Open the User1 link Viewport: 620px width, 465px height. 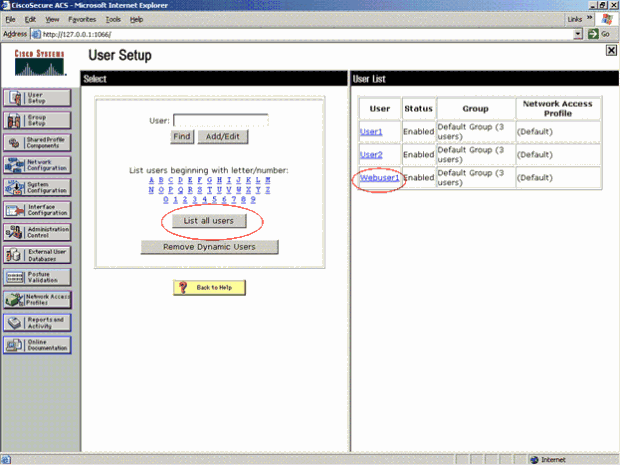pos(371,132)
